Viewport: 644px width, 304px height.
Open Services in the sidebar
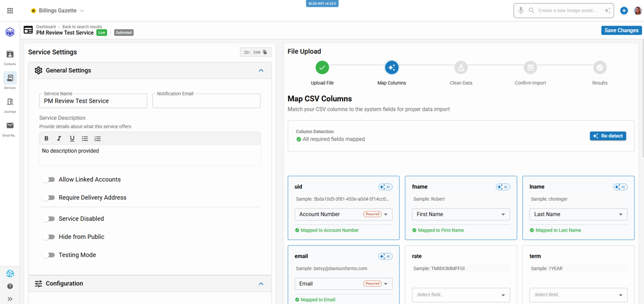coord(10,81)
